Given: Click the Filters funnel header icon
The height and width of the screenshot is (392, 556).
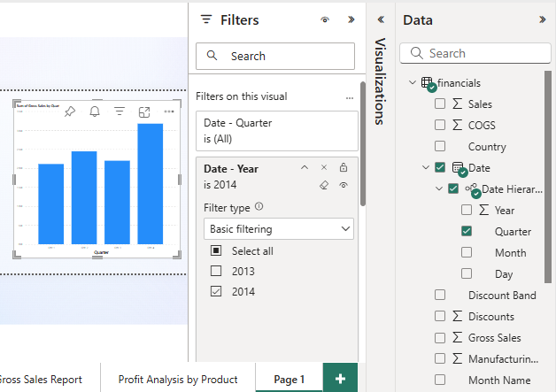Looking at the screenshot, I should pyautogui.click(x=206, y=19).
